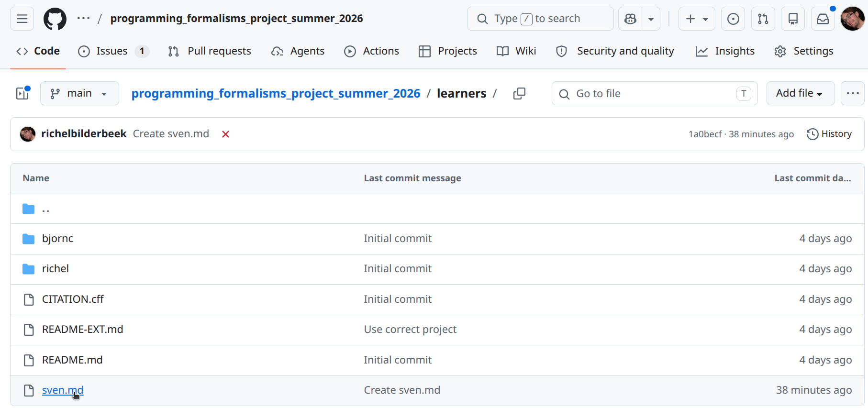868x408 pixels.
Task: View failed commit status red X
Action: tap(225, 134)
